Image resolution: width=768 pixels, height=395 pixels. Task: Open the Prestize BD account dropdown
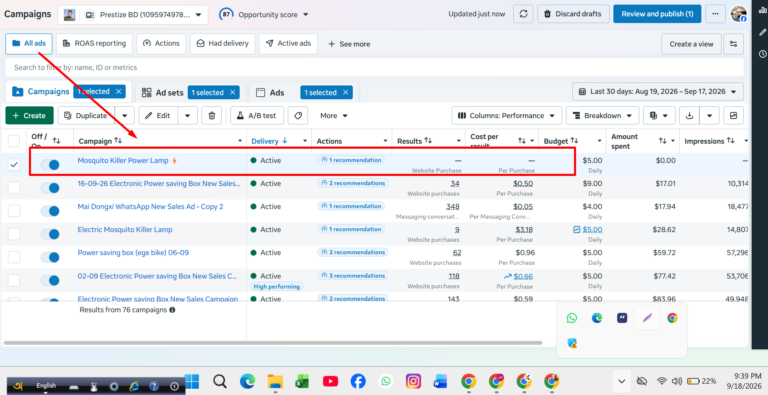click(x=133, y=15)
